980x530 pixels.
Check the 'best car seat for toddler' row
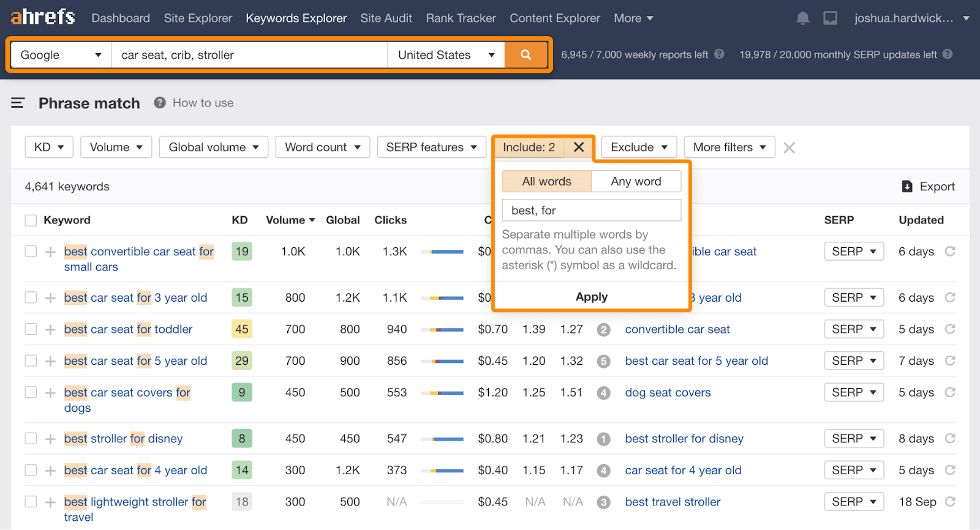tap(31, 329)
